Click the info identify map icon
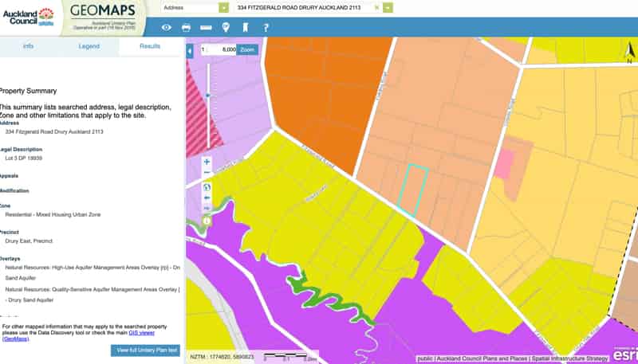This screenshot has height=364, width=638. pyautogui.click(x=207, y=220)
